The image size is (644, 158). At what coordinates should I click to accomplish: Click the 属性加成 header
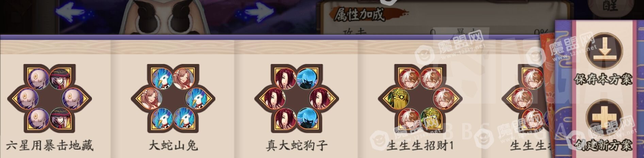click(x=359, y=15)
